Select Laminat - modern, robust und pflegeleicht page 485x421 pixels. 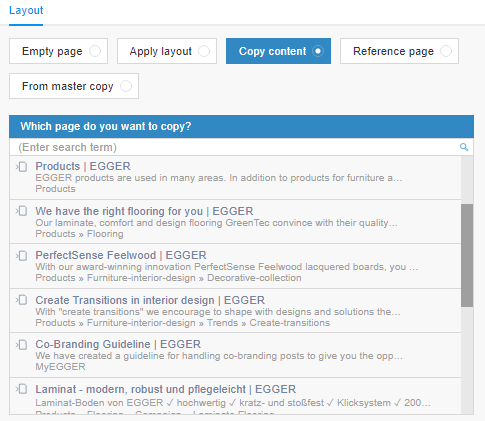click(166, 389)
